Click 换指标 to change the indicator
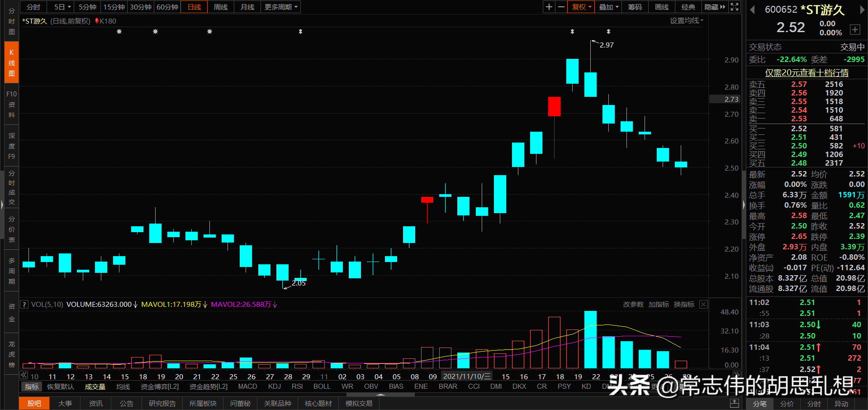 [684, 304]
